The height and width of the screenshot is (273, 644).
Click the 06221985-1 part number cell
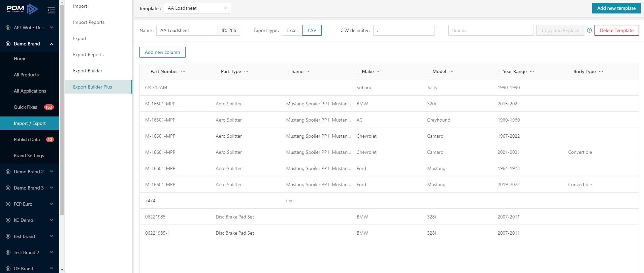tap(157, 233)
